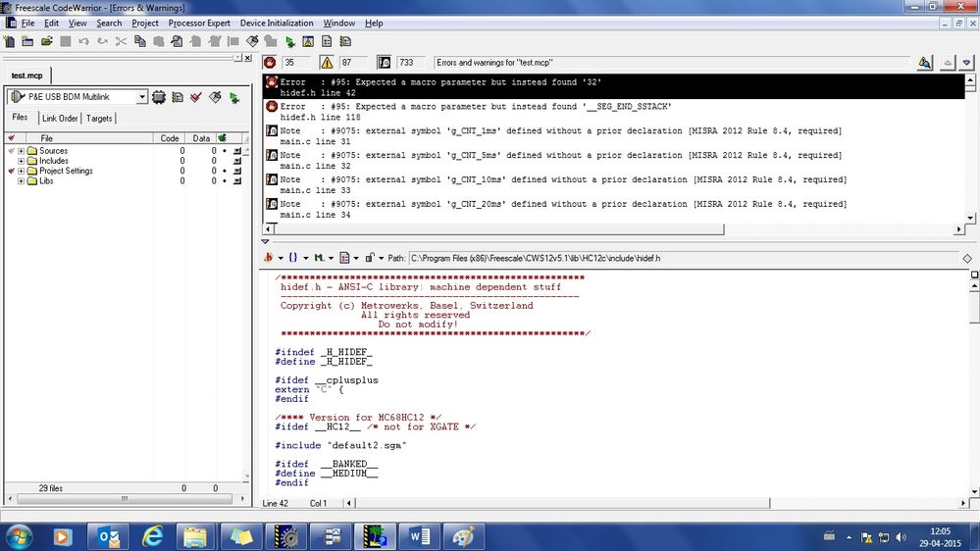Open the file lock permissions dropdown
The width and height of the screenshot is (980, 551).
pyautogui.click(x=374, y=258)
